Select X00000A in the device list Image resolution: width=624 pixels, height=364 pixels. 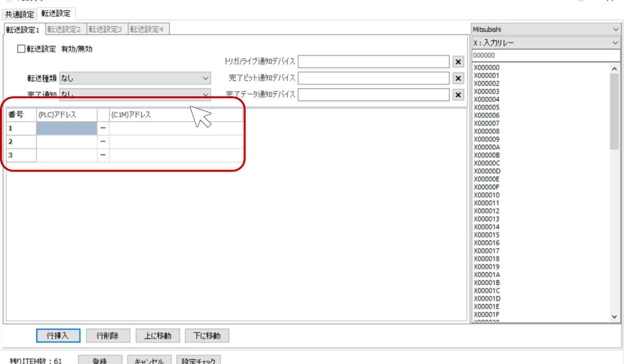[486, 147]
